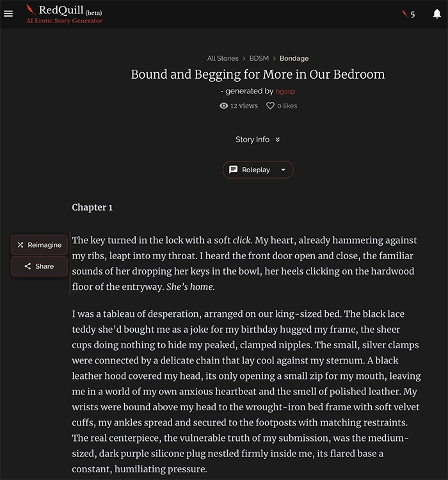
Task: Click the Reimagine shuffle icon
Action: (x=20, y=245)
